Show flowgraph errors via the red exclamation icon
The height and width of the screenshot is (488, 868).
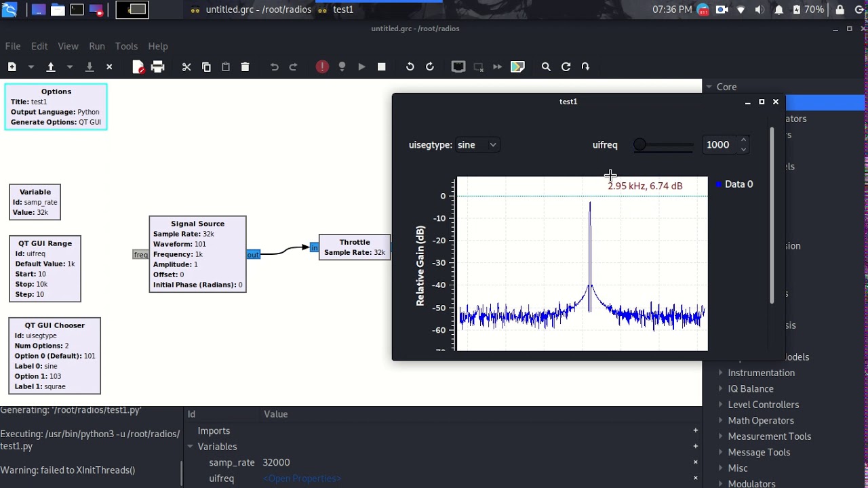click(322, 66)
